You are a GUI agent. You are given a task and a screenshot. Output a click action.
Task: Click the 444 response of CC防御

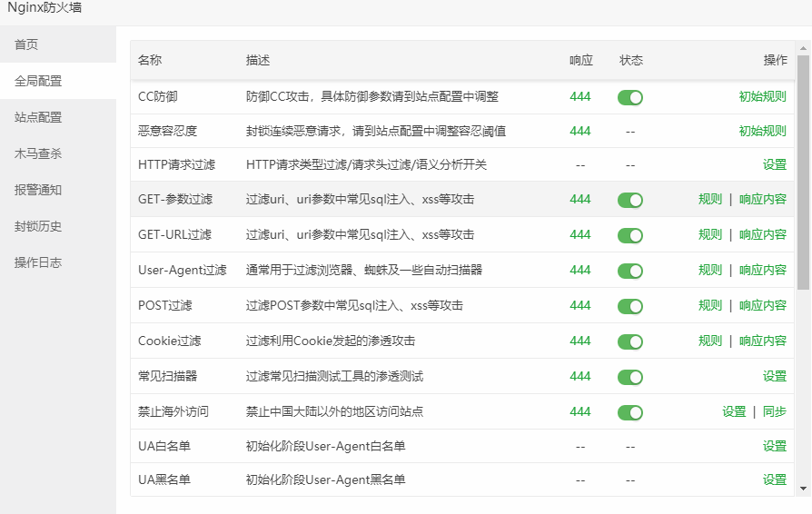point(580,96)
